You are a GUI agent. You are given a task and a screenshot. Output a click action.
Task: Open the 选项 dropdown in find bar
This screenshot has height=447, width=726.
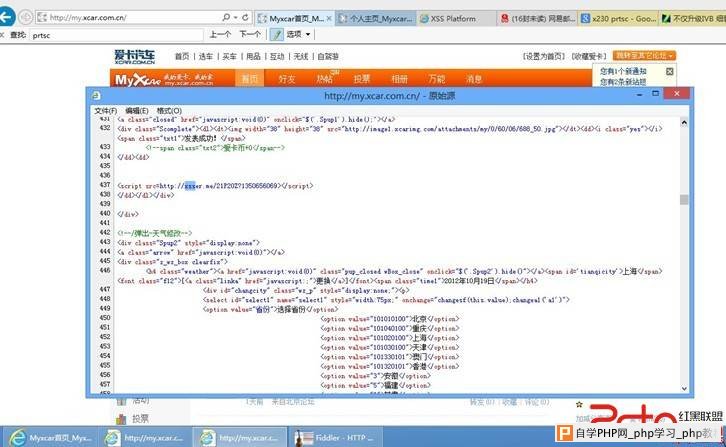pos(299,34)
